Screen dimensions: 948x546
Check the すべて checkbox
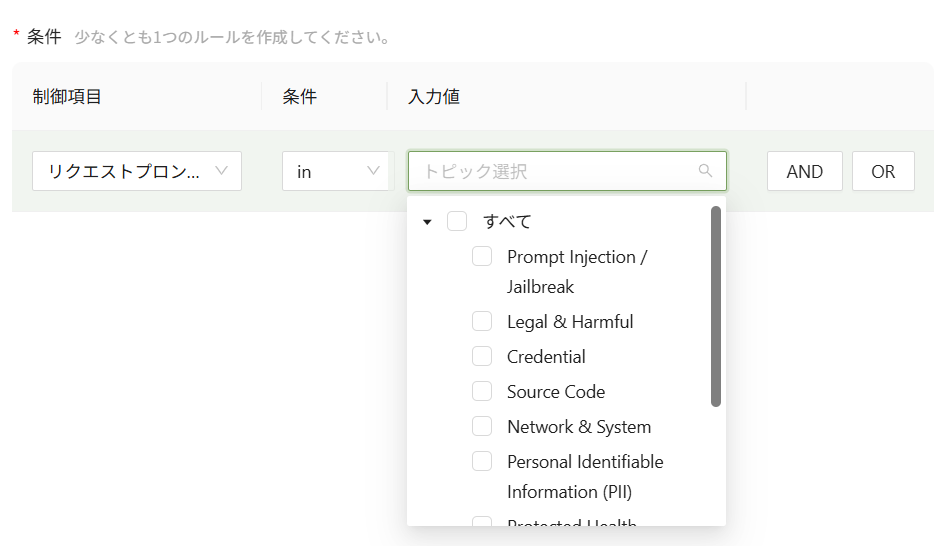[x=457, y=222]
